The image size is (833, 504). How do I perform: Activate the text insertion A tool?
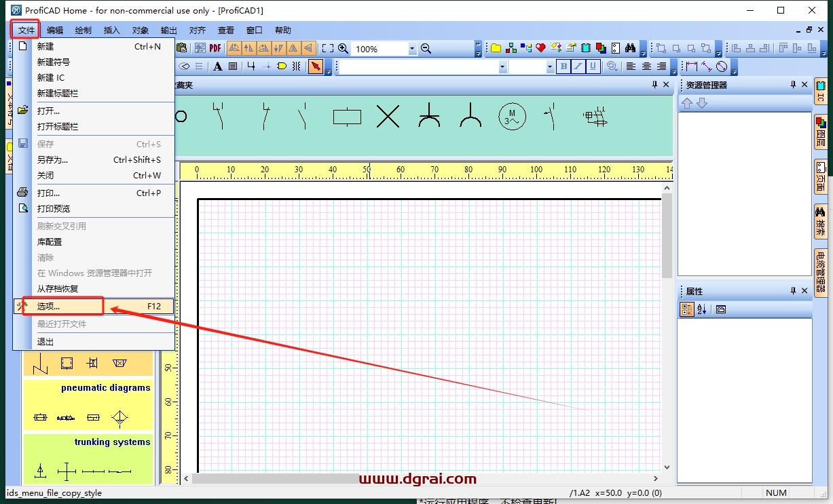click(x=217, y=66)
